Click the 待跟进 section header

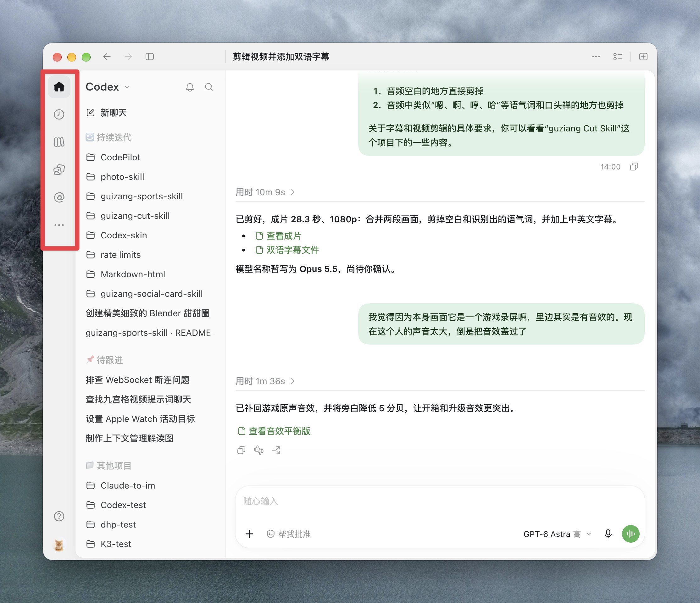(104, 360)
